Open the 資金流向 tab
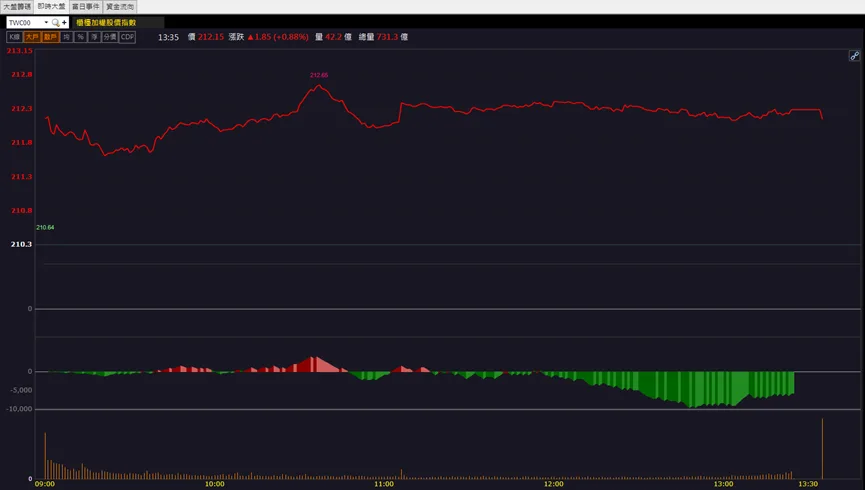 click(x=120, y=7)
